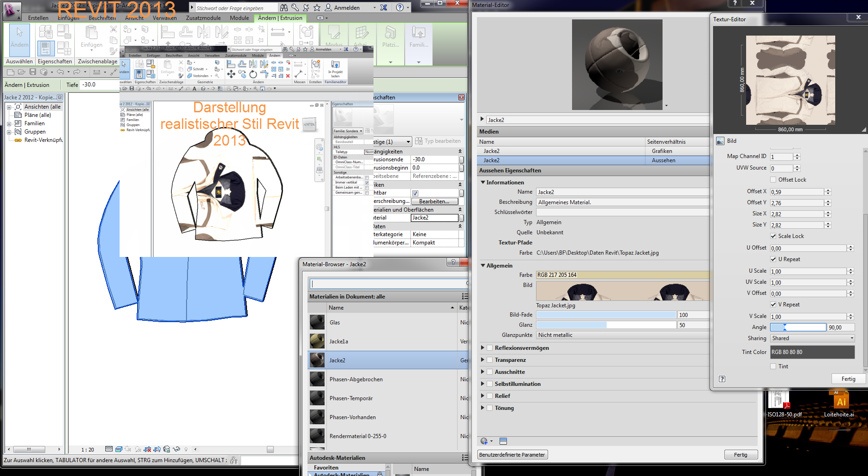Open the Zusatzmodule ribbon tab
This screenshot has height=476, width=868.
pyautogui.click(x=204, y=18)
